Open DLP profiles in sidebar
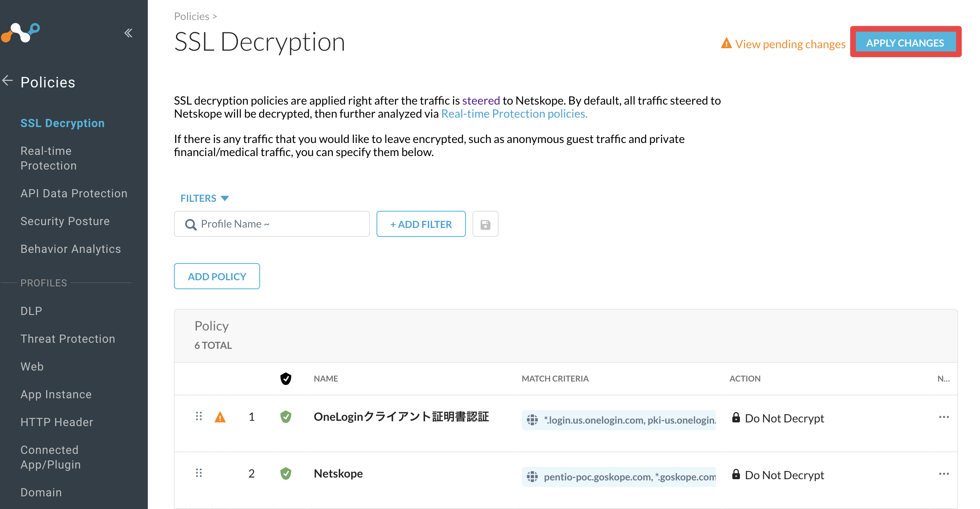Viewport: 980px width, 509px height. pos(31,311)
